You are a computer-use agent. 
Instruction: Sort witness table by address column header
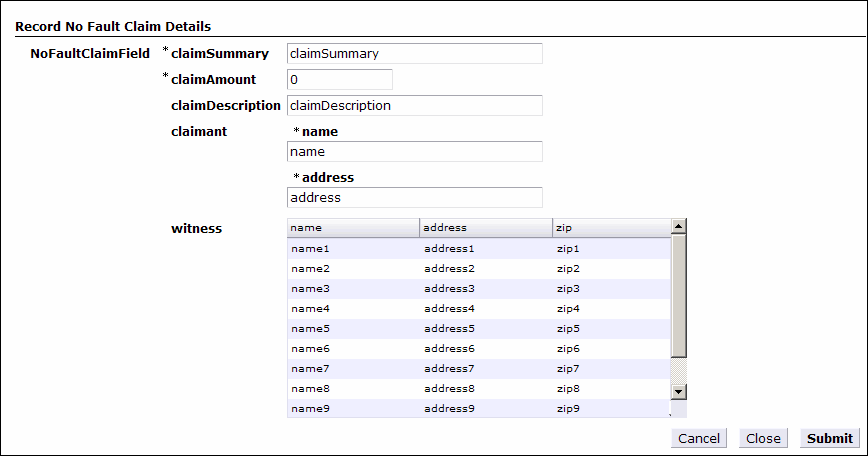pyautogui.click(x=486, y=227)
